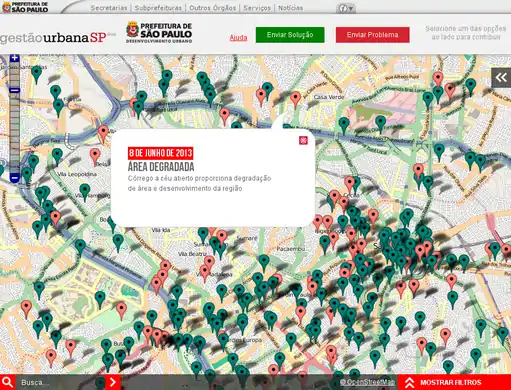Image resolution: width=511 pixels, height=390 pixels.
Task: Open the Subprefeituras menu
Action: click(158, 8)
